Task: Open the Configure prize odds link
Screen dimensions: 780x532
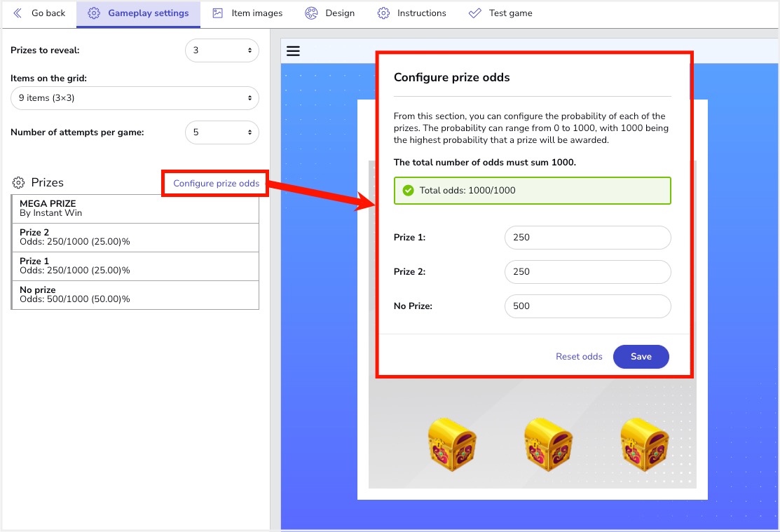Action: (216, 184)
